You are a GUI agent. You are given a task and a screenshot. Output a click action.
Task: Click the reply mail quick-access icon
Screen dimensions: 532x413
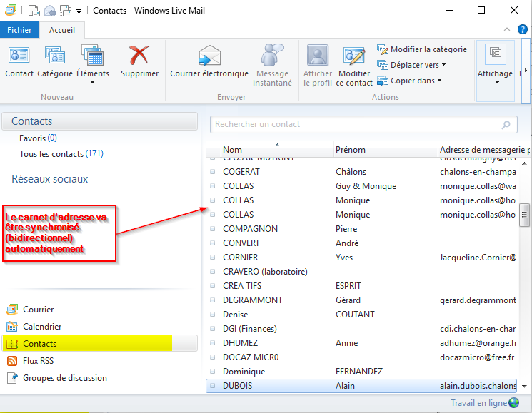coord(50,11)
